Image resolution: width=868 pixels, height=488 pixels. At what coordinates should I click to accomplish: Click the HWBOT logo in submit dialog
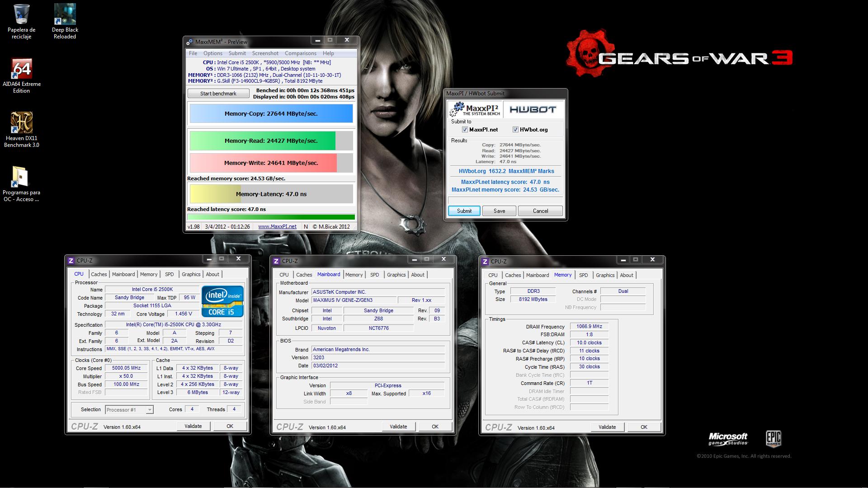tap(533, 109)
